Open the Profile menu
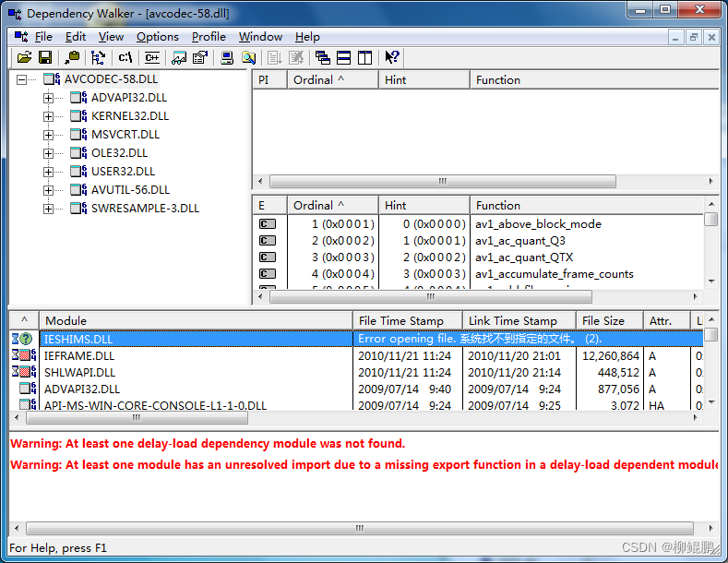The image size is (728, 563). tap(209, 37)
